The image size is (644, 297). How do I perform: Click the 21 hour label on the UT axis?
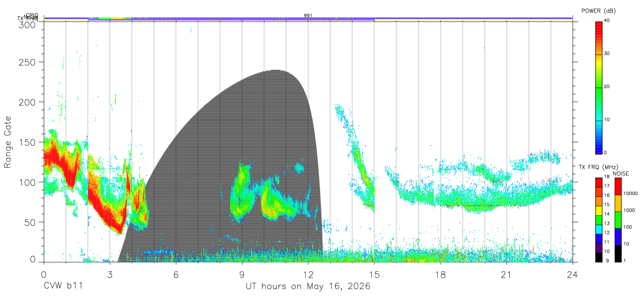pyautogui.click(x=507, y=274)
